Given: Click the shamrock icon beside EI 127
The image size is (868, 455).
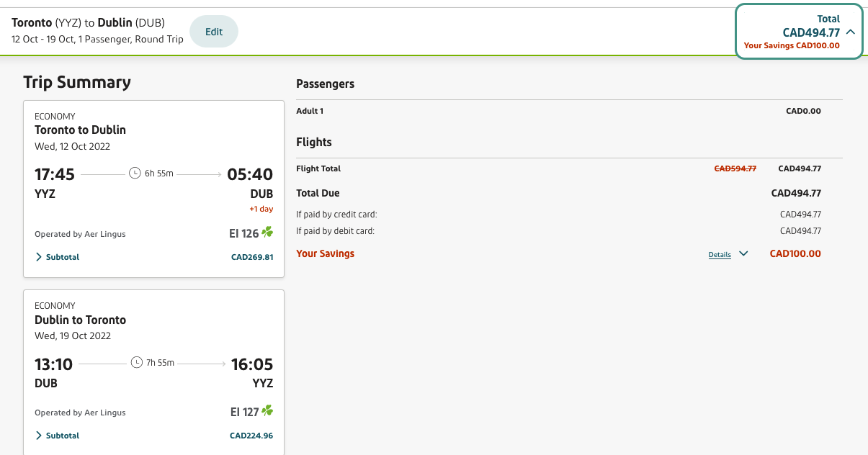Looking at the screenshot, I should tap(267, 411).
